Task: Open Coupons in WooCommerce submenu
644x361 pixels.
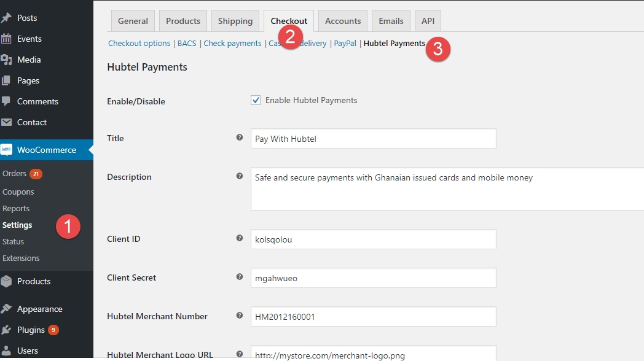Action: coord(18,192)
